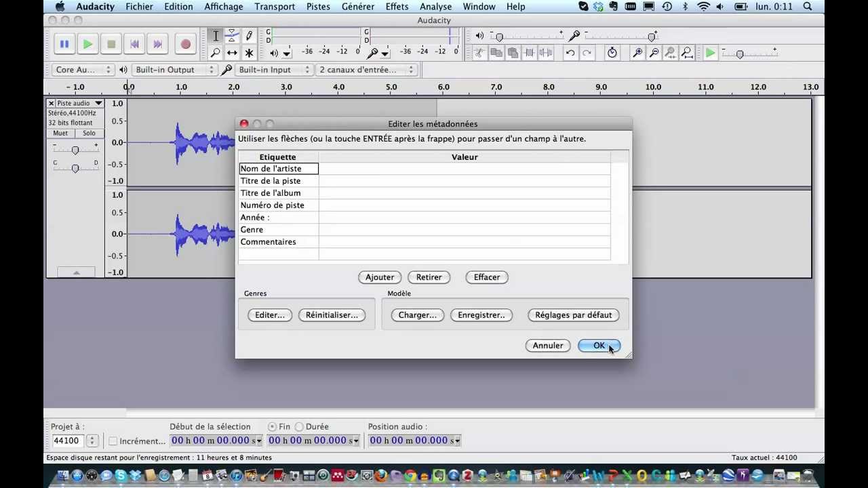Select the Draw pencil tool
This screenshot has height=488, width=868.
pos(249,36)
